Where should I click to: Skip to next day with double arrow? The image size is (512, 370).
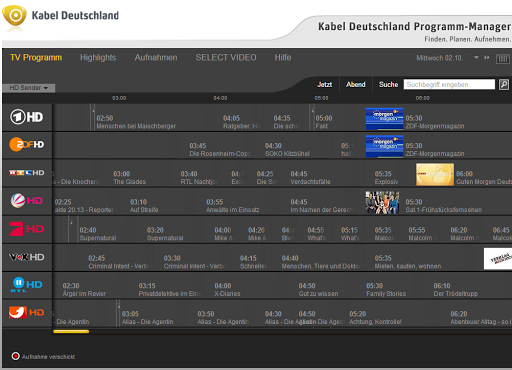[487, 58]
